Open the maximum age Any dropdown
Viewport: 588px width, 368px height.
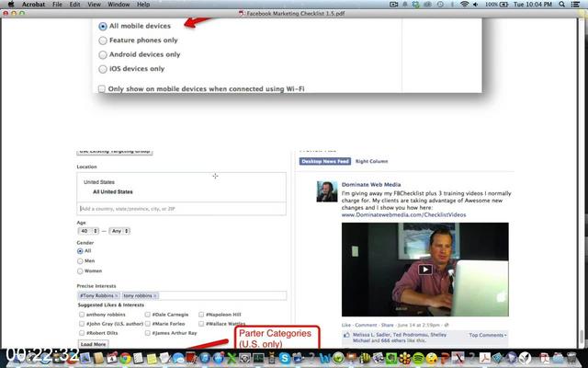click(119, 231)
